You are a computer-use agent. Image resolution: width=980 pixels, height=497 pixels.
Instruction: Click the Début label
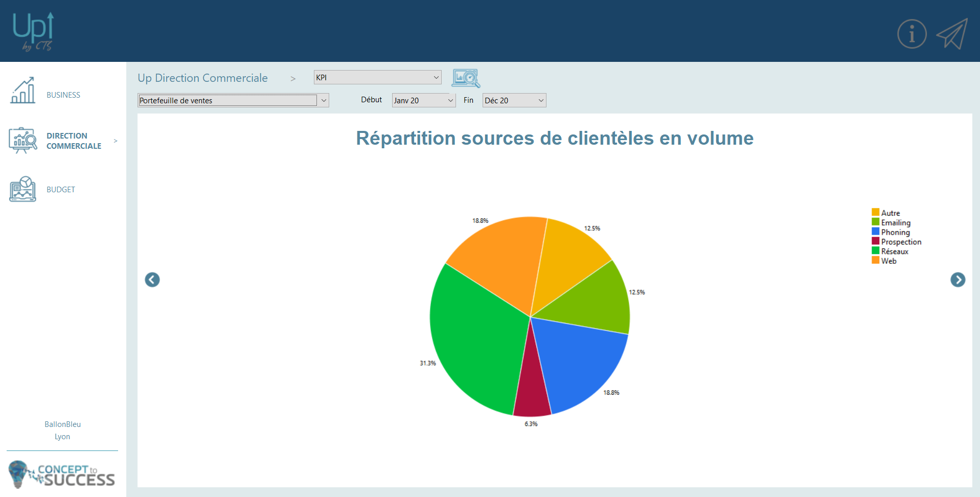point(372,100)
